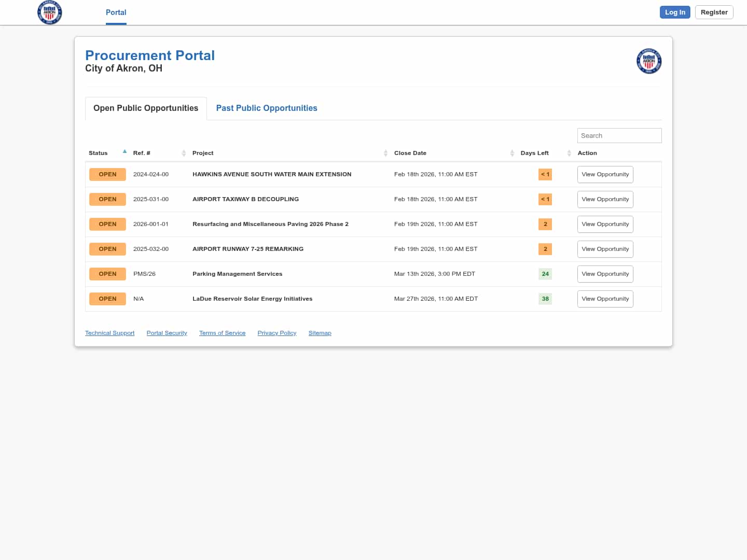
Task: Sort by Close Date column arrows
Action: click(512, 153)
